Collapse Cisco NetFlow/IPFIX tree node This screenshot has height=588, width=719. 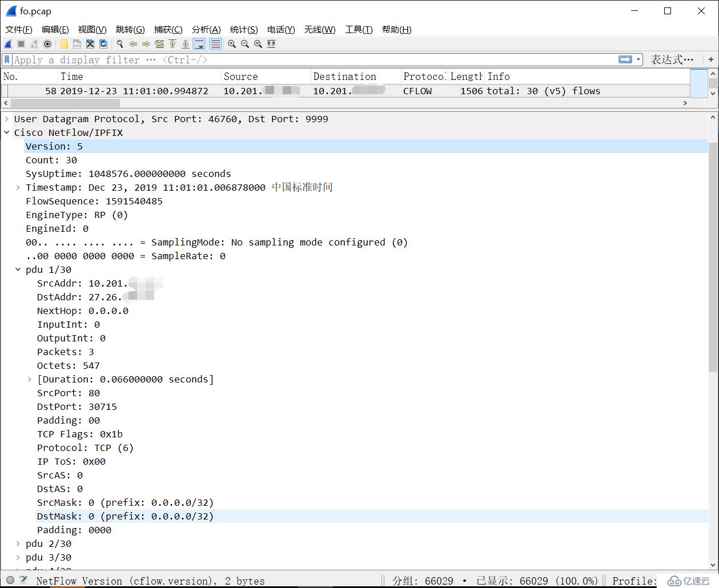[7, 132]
